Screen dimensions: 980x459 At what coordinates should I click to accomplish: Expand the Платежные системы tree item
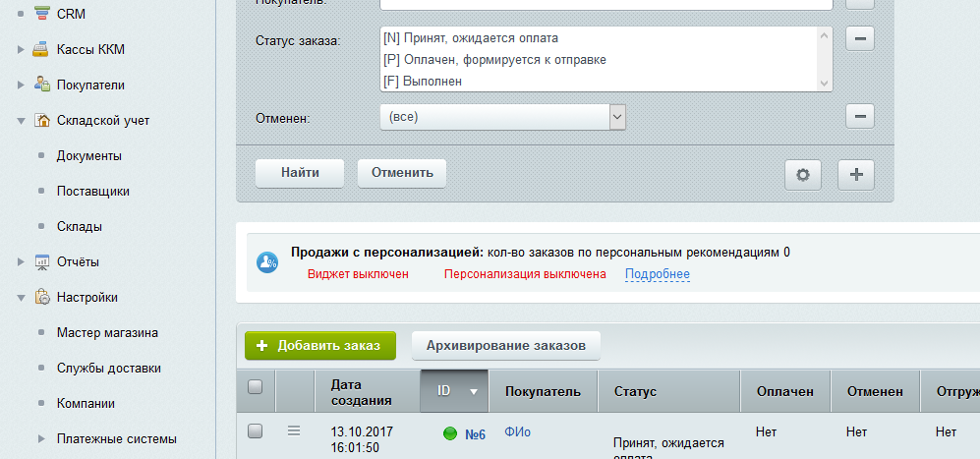point(40,438)
